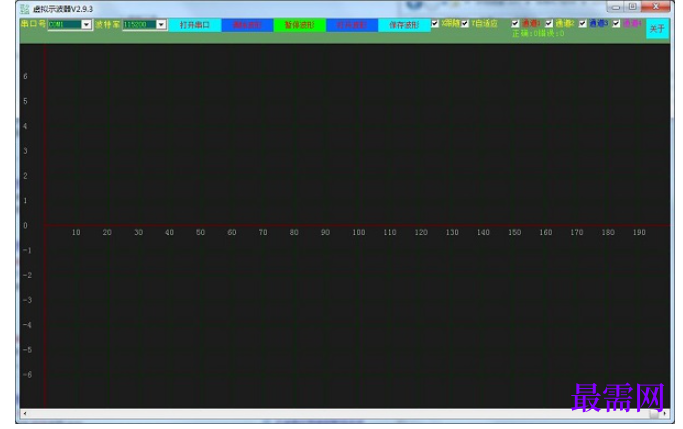683x429 pixels.
Task: Click the Y-axis label -6
Action: pyautogui.click(x=27, y=375)
